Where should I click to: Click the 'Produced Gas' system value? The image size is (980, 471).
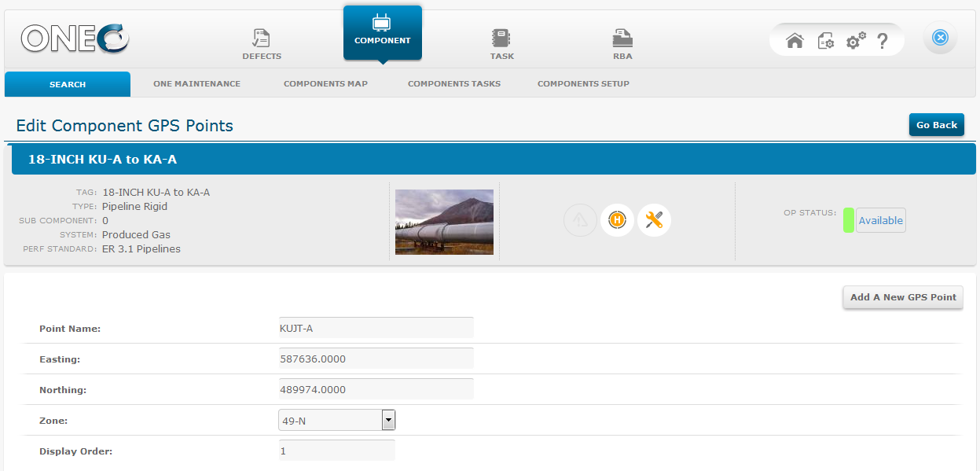click(x=136, y=234)
